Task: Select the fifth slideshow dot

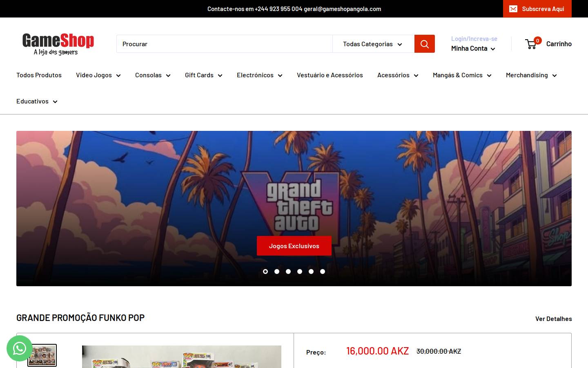Action: (x=311, y=272)
